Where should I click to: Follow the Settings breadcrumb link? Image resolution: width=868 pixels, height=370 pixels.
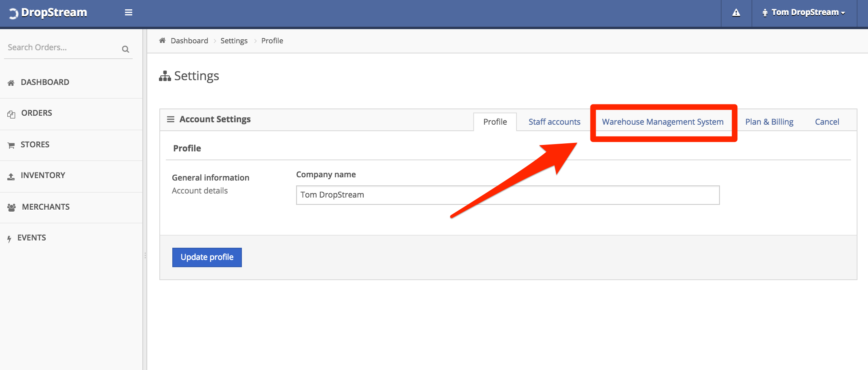pyautogui.click(x=234, y=41)
